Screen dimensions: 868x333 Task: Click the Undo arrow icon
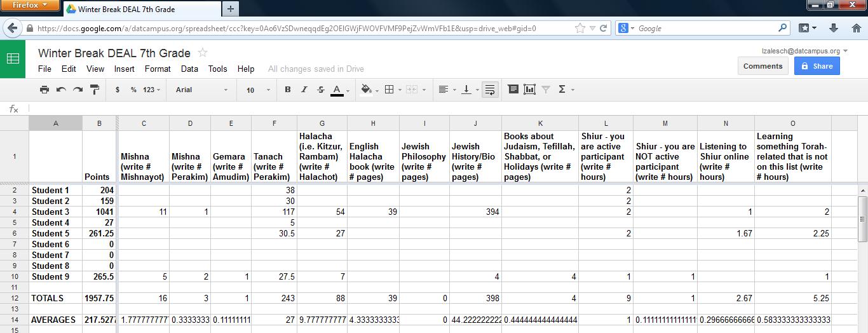tap(61, 90)
